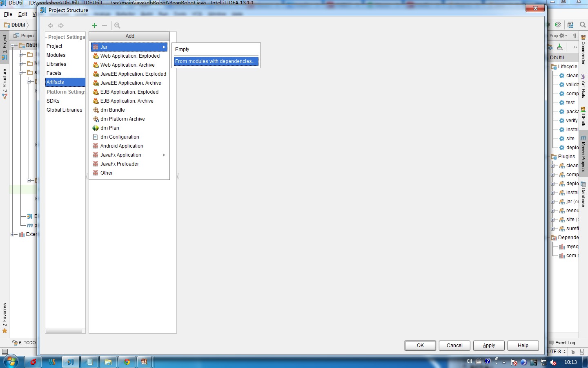Open the Database tool window tab
The width and height of the screenshot is (588, 368).
[584, 195]
